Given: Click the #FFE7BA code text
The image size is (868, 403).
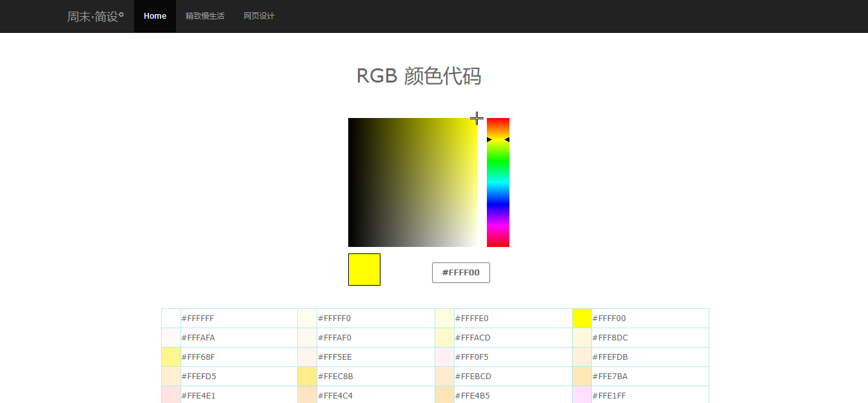Looking at the screenshot, I should pyautogui.click(x=610, y=377).
